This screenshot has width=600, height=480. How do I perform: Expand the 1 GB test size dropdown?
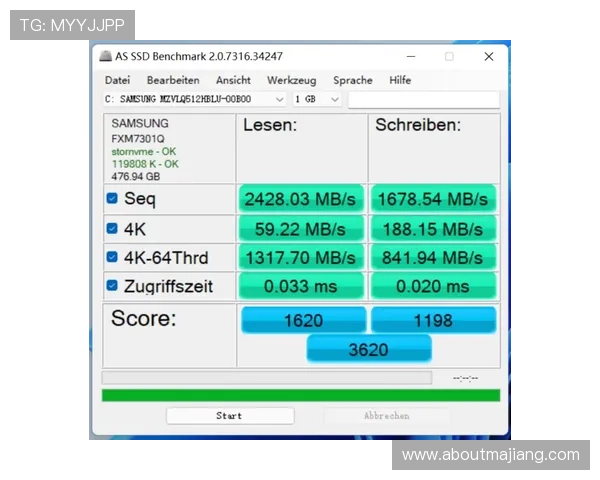[x=317, y=99]
